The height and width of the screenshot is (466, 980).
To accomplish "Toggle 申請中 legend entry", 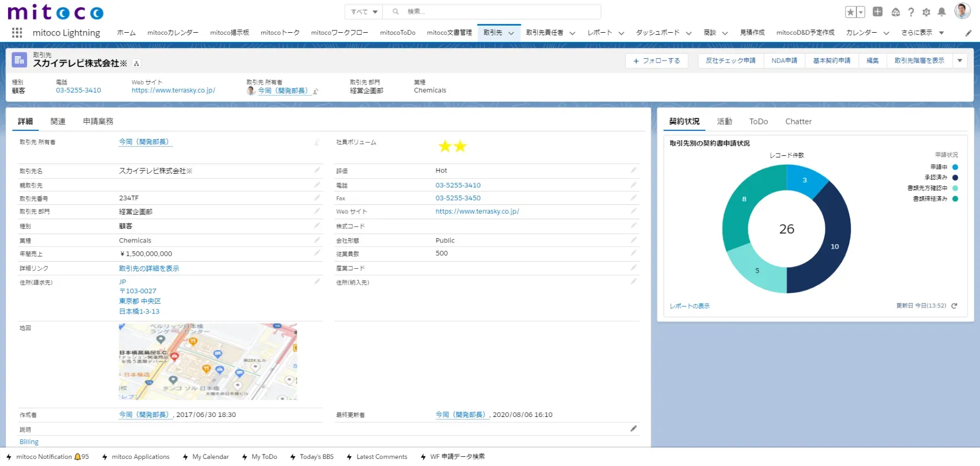I will pyautogui.click(x=944, y=167).
